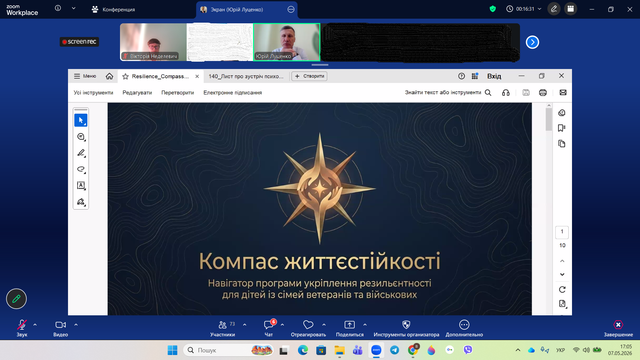Choose the add text box tool
Screen dimensions: 640x360
(x=81, y=186)
